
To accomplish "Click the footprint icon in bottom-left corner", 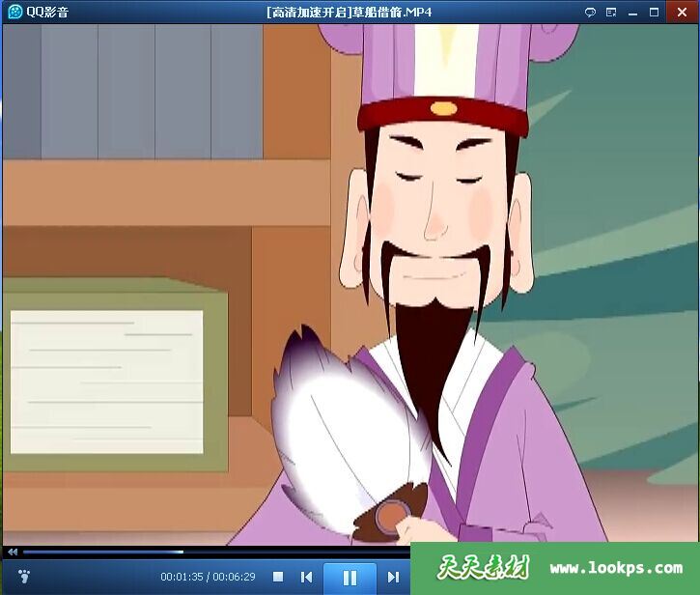I will point(24,577).
